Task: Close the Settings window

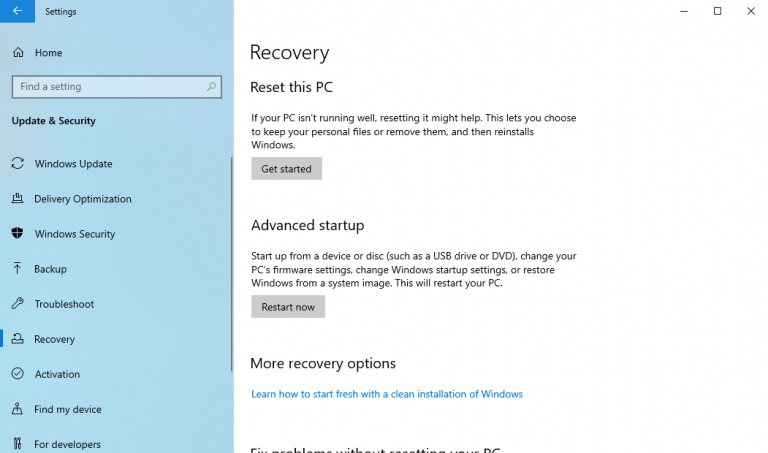Action: click(x=751, y=11)
